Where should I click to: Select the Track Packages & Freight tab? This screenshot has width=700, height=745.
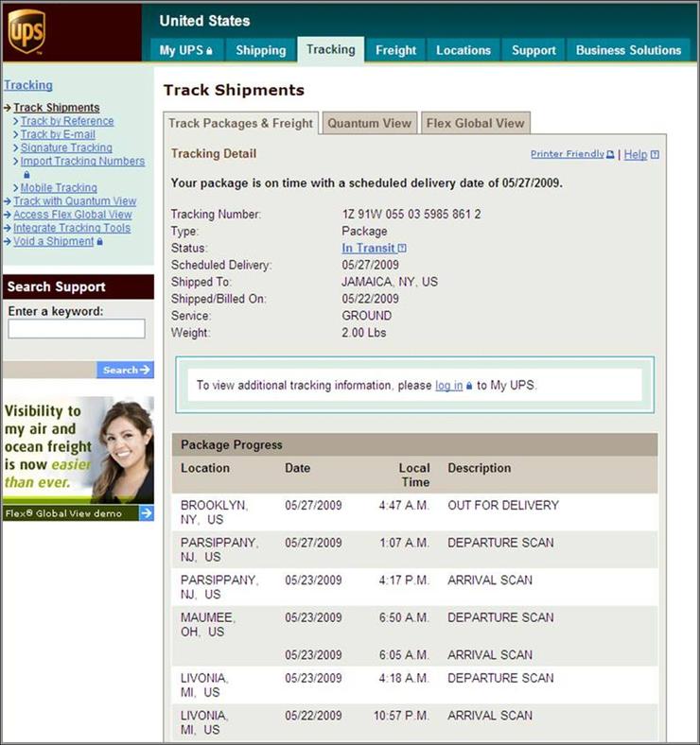pos(240,124)
